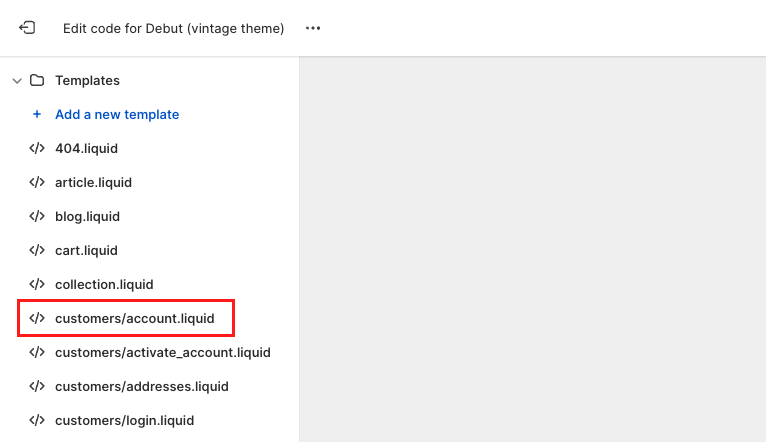The width and height of the screenshot is (766, 442).
Task: Click the code icon beside customers/account.liquid
Action: point(37,318)
